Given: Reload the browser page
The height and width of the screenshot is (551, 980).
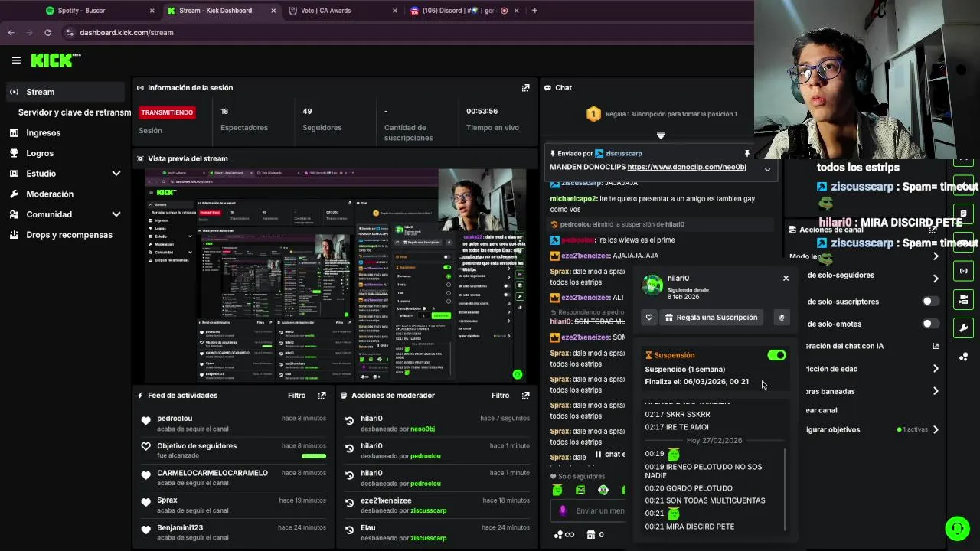Looking at the screenshot, I should [x=47, y=33].
